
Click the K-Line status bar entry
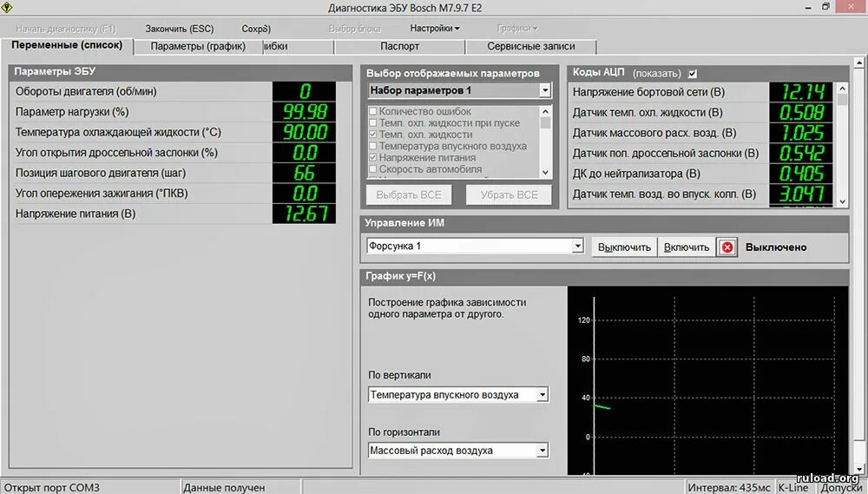pos(792,487)
